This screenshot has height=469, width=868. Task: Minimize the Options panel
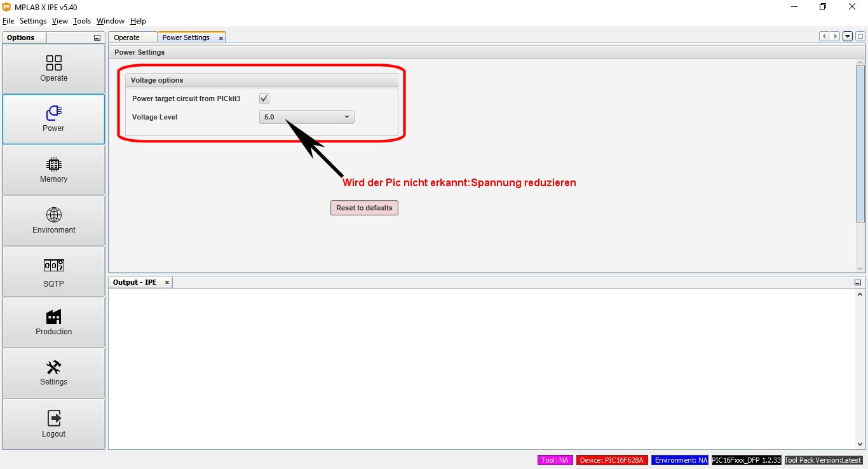(97, 37)
